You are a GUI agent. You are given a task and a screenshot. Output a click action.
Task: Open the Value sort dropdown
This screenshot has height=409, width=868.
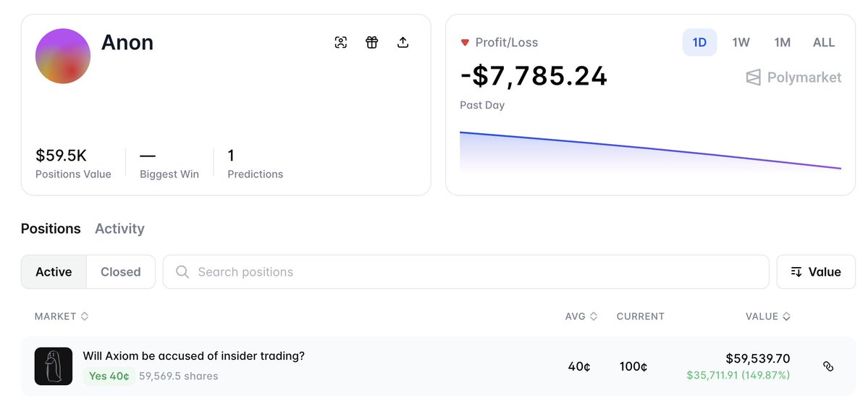(816, 272)
